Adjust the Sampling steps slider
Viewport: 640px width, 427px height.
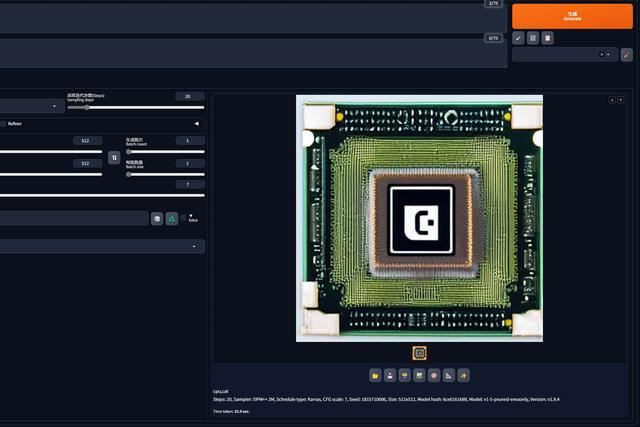(x=135, y=107)
